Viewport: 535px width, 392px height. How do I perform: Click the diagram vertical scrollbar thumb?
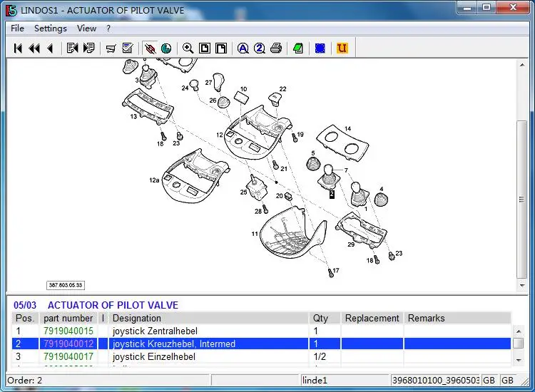(521, 199)
